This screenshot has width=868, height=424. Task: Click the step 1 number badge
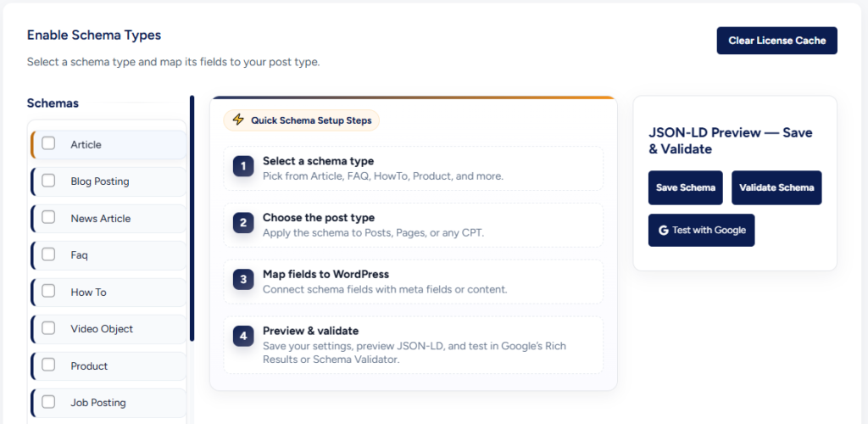[x=243, y=166]
